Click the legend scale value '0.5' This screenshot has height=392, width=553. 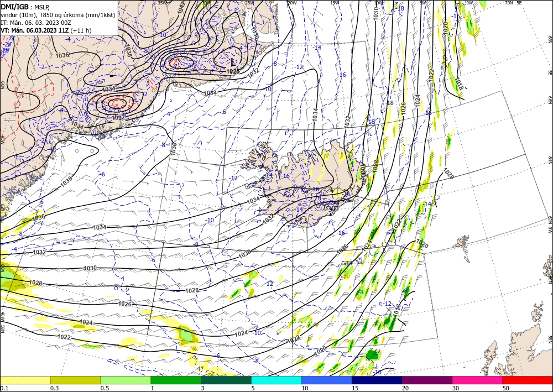coord(105,388)
